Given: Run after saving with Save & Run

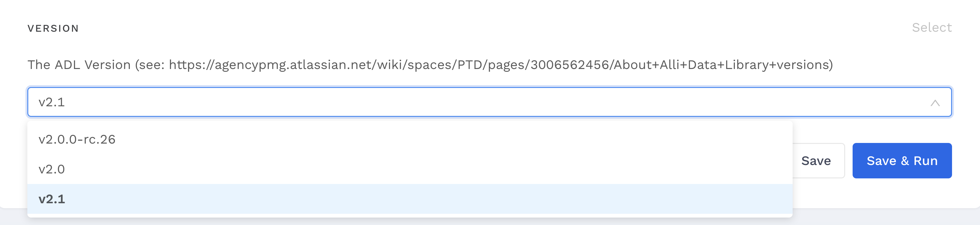Looking at the screenshot, I should tap(902, 161).
